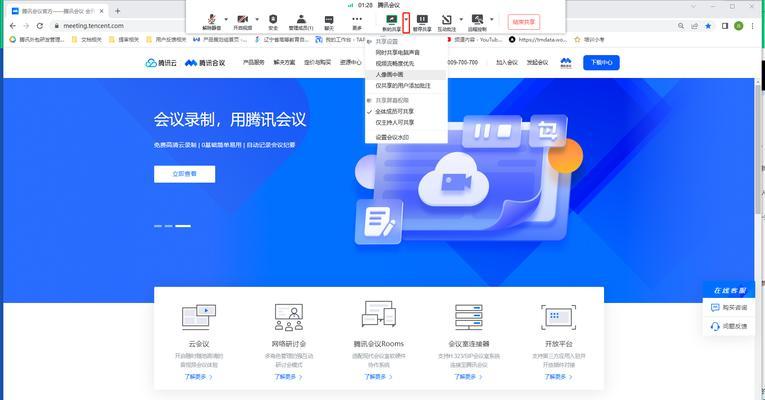Open the Chat bubble icon
The width and height of the screenshot is (765, 400).
(x=329, y=20)
